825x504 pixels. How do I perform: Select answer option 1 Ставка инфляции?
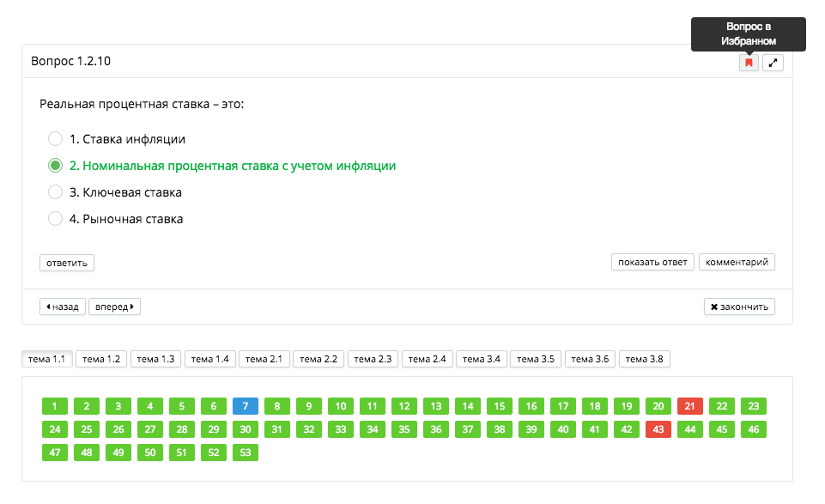pos(56,139)
